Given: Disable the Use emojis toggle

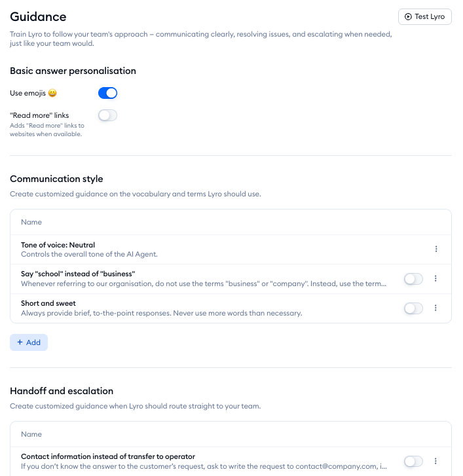Looking at the screenshot, I should click(107, 93).
